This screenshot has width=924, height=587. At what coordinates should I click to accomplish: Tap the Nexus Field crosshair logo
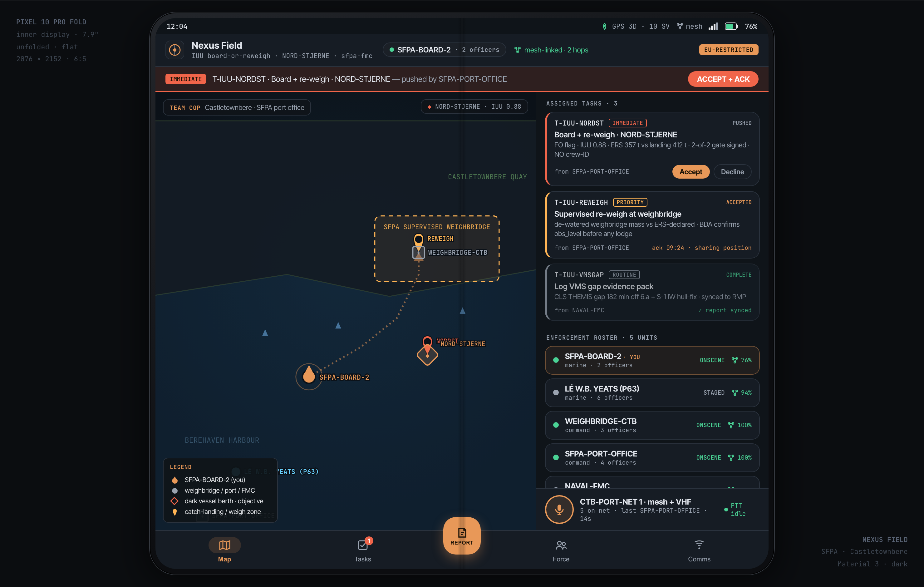[174, 50]
